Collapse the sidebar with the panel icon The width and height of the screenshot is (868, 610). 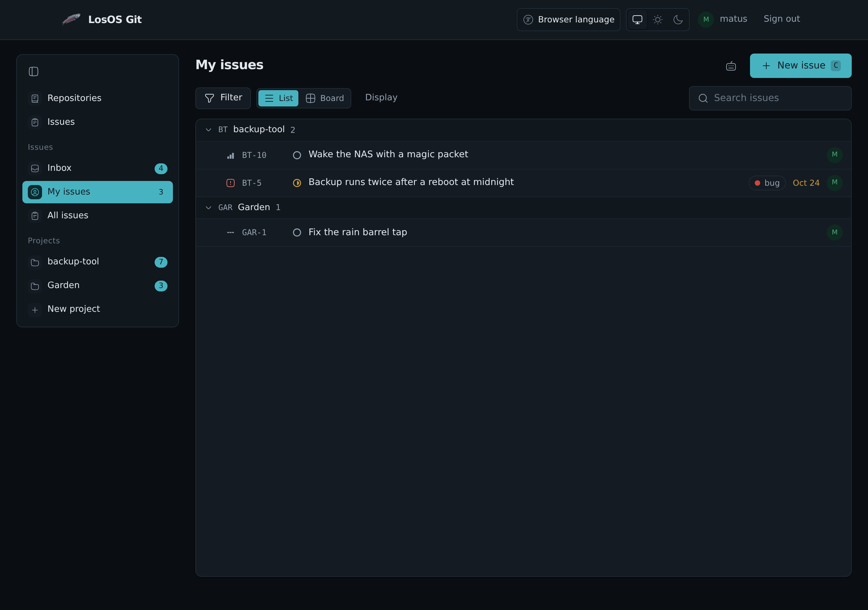34,72
